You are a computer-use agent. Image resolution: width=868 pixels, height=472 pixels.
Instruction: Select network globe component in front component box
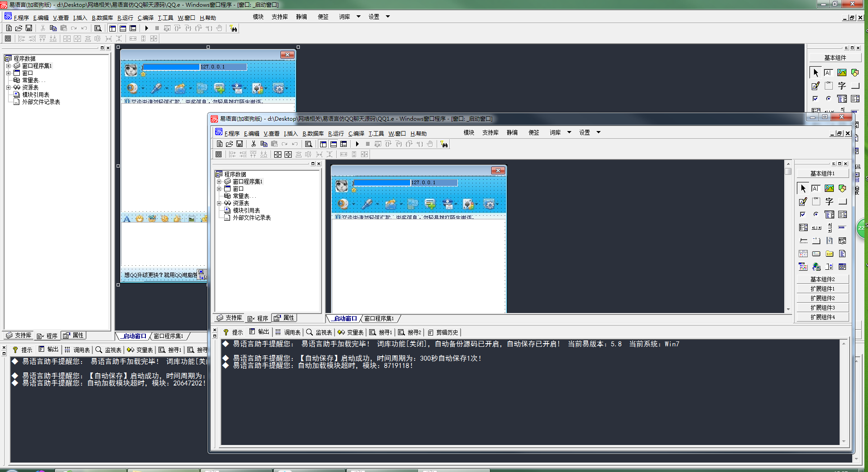pyautogui.click(x=816, y=267)
